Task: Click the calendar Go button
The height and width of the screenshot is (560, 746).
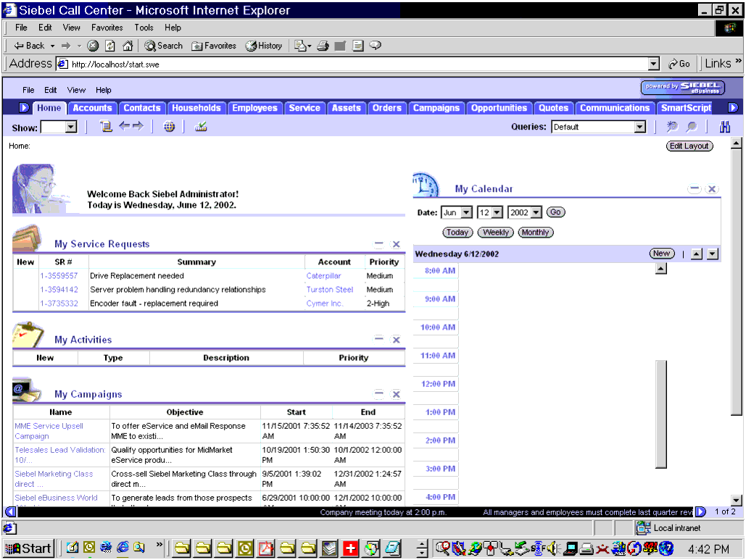Action: point(555,212)
